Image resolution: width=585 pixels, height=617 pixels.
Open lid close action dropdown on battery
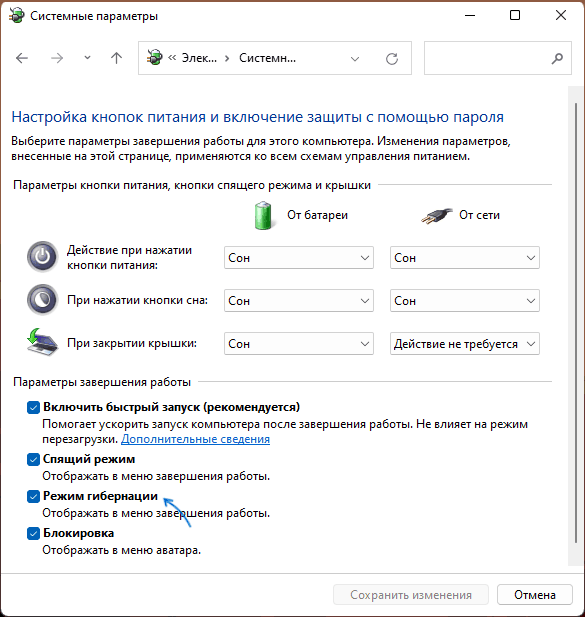299,344
